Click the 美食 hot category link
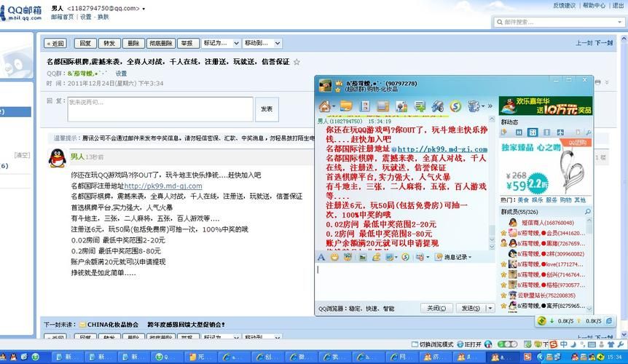 pyautogui.click(x=523, y=199)
